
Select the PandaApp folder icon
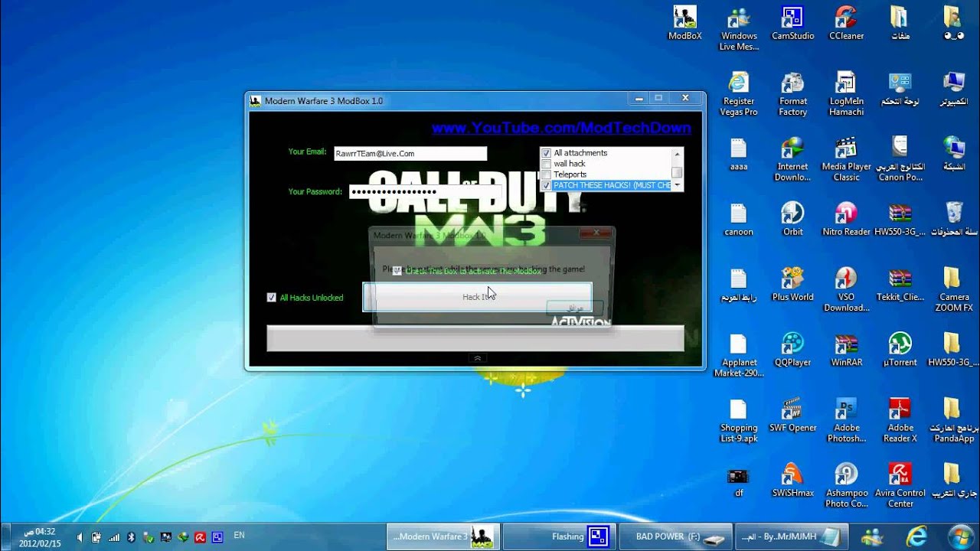coord(953,421)
